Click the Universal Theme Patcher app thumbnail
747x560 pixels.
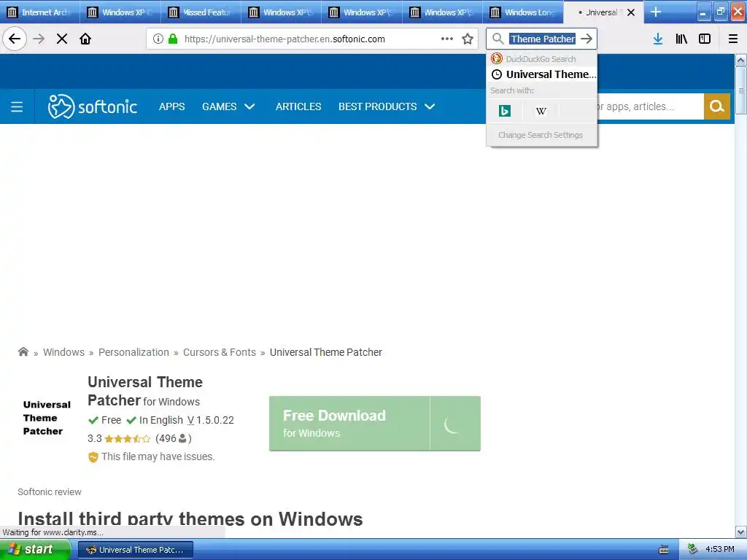point(47,418)
